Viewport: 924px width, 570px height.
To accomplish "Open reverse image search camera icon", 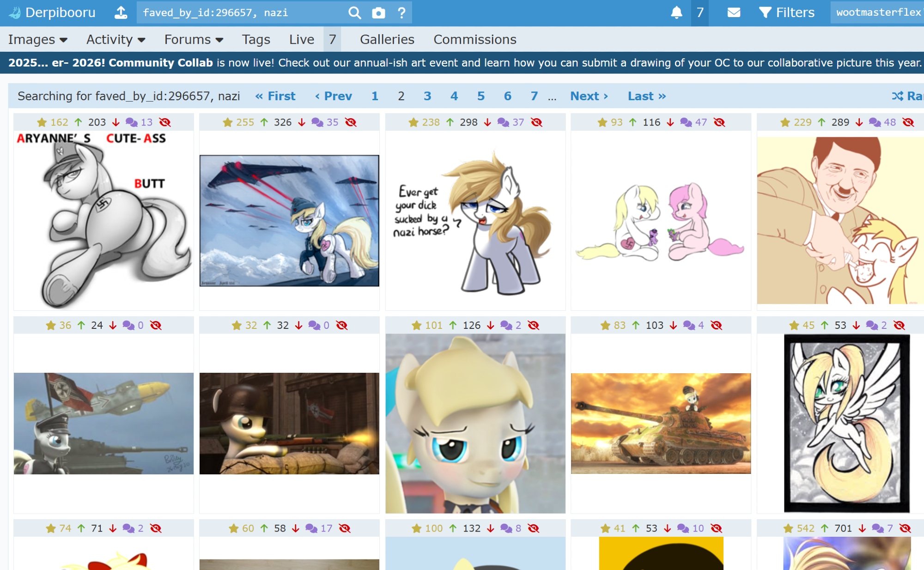I will pyautogui.click(x=378, y=12).
